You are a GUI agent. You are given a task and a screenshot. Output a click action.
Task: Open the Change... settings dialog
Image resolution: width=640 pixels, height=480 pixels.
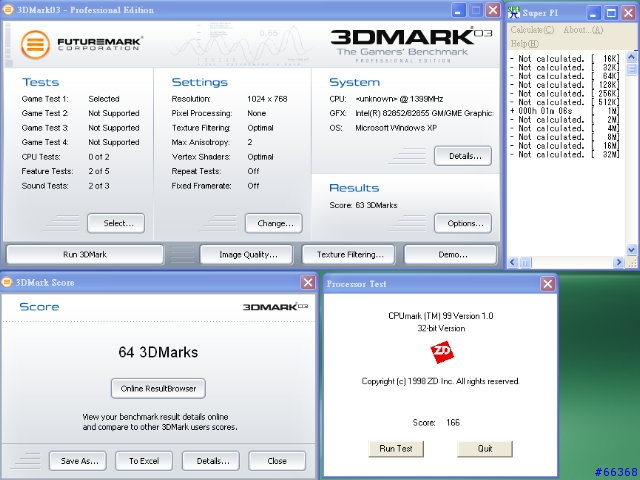274,223
